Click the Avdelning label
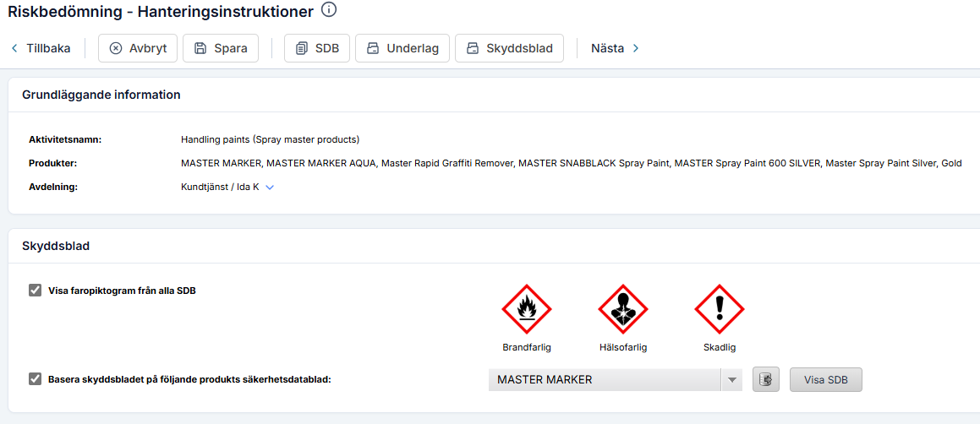980x424 pixels. tap(52, 187)
